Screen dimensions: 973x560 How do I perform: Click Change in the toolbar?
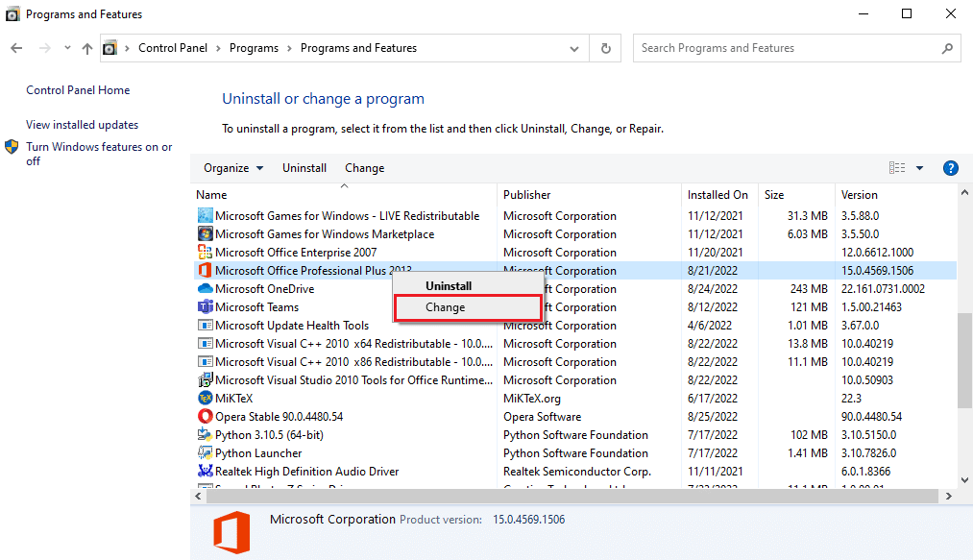[x=364, y=168]
